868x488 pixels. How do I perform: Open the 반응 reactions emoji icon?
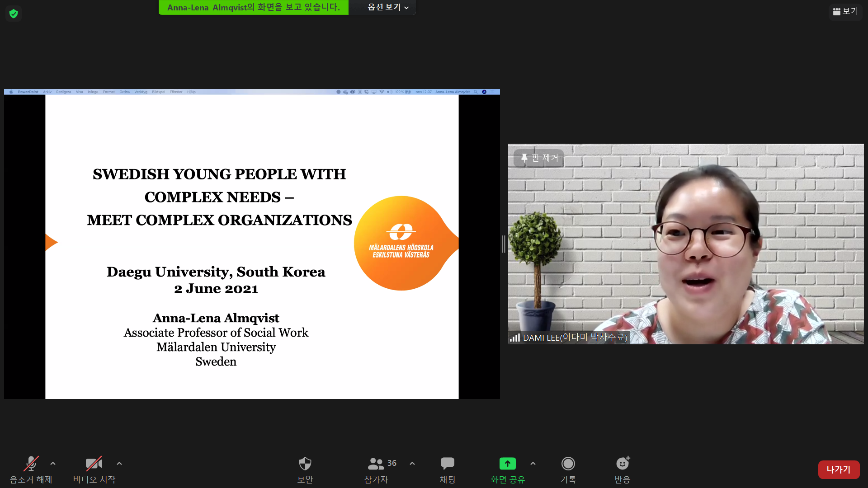(x=623, y=469)
